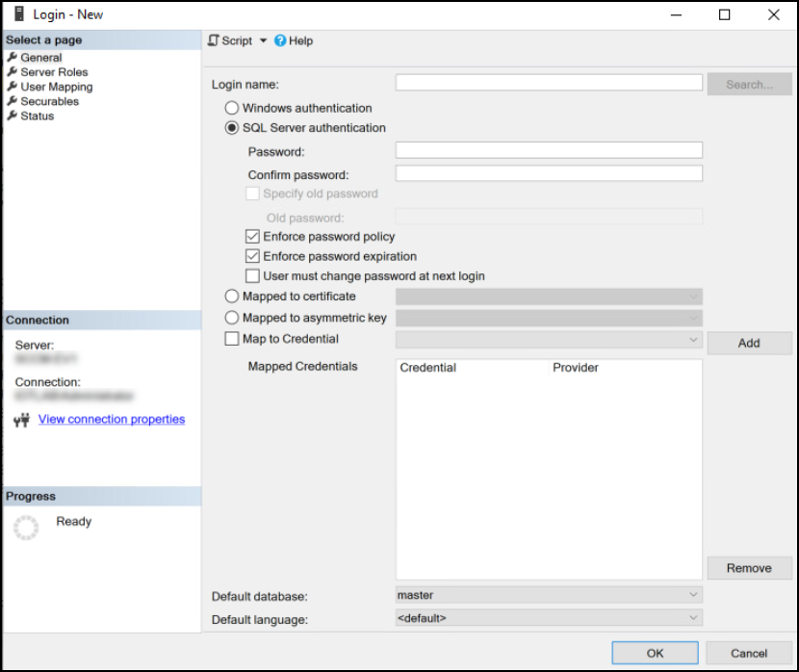Viewport: 799px width, 672px height.
Task: Open the Mapped to certificate dropdown
Action: coord(549,297)
